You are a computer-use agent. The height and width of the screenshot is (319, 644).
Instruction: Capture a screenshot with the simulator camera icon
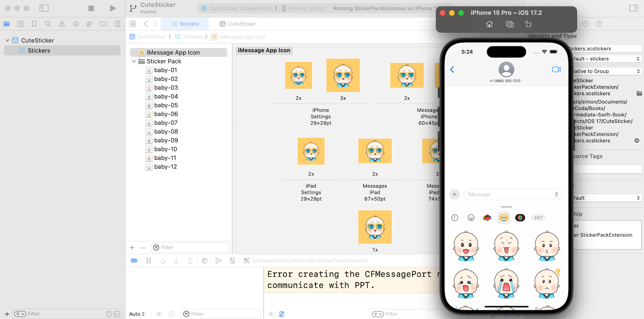tap(509, 24)
